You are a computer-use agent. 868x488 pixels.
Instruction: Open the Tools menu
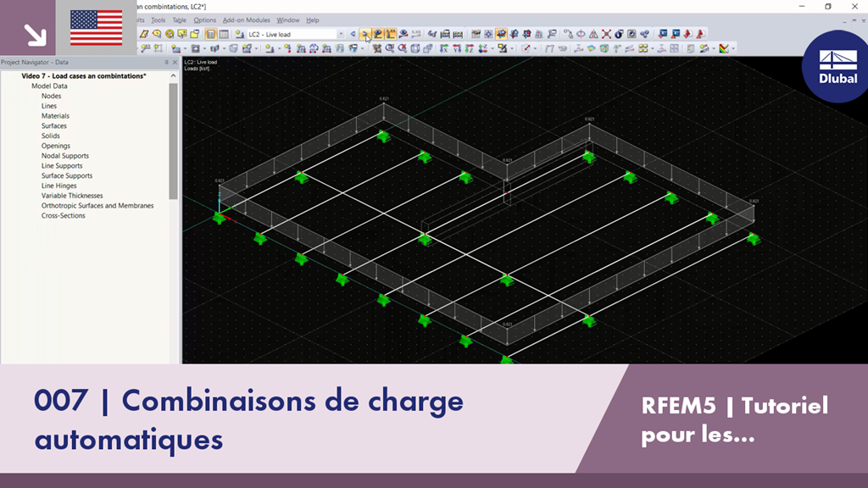click(159, 20)
